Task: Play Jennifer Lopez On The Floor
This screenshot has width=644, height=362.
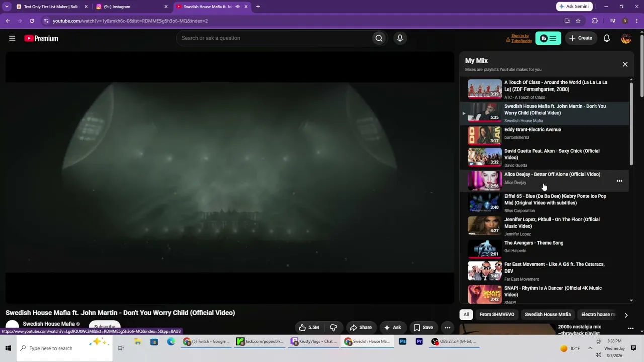Action: pyautogui.click(x=545, y=226)
